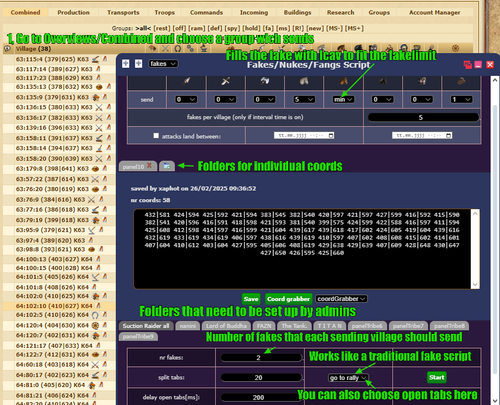Open the Suction Raider all folder
The height and width of the screenshot is (405, 500).
(146, 326)
